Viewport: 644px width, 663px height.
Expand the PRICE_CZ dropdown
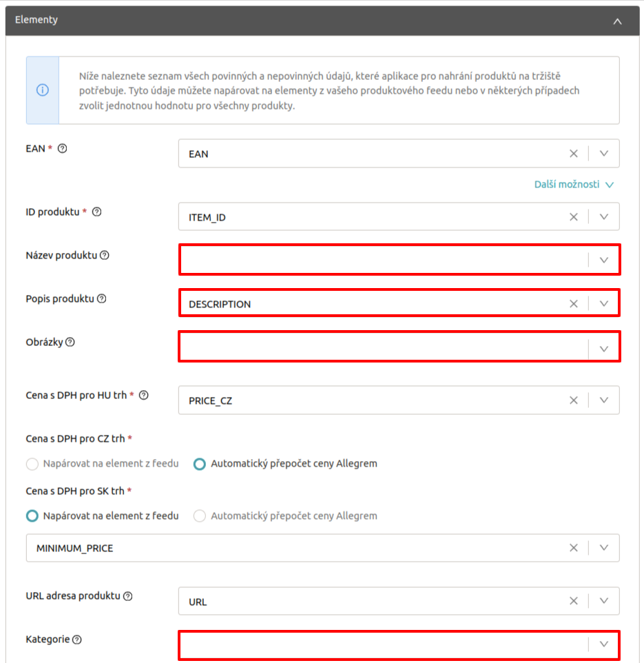[x=604, y=400]
